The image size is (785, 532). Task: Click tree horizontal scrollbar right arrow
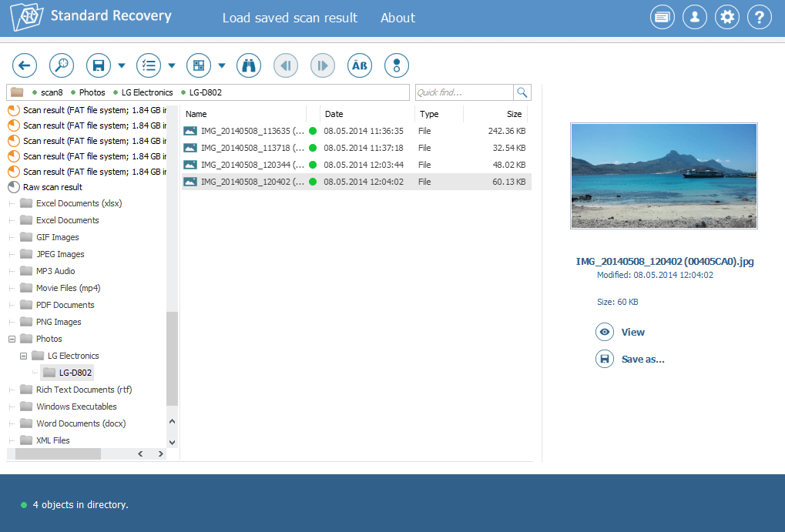[x=161, y=454]
